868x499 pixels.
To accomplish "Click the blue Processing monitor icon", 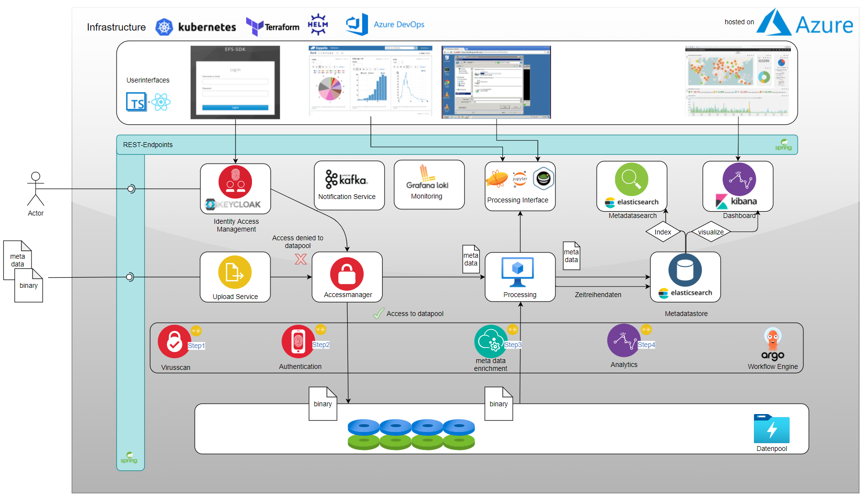I will point(517,272).
